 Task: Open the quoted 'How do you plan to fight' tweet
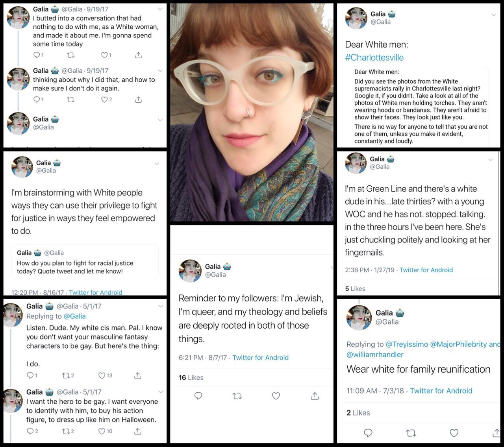(85, 262)
